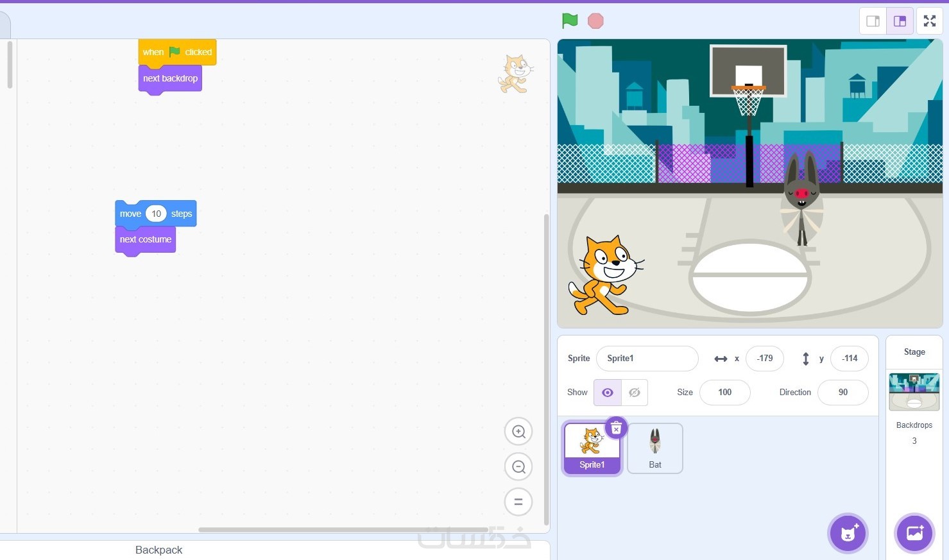Screen dimensions: 949x560
Task: Click the 'when flag clicked' block
Action: pyautogui.click(x=177, y=53)
